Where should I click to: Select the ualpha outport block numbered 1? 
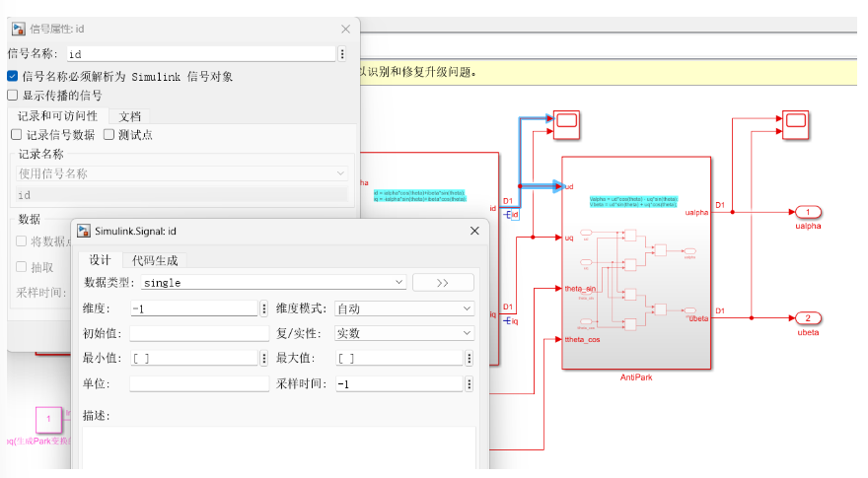(x=808, y=212)
